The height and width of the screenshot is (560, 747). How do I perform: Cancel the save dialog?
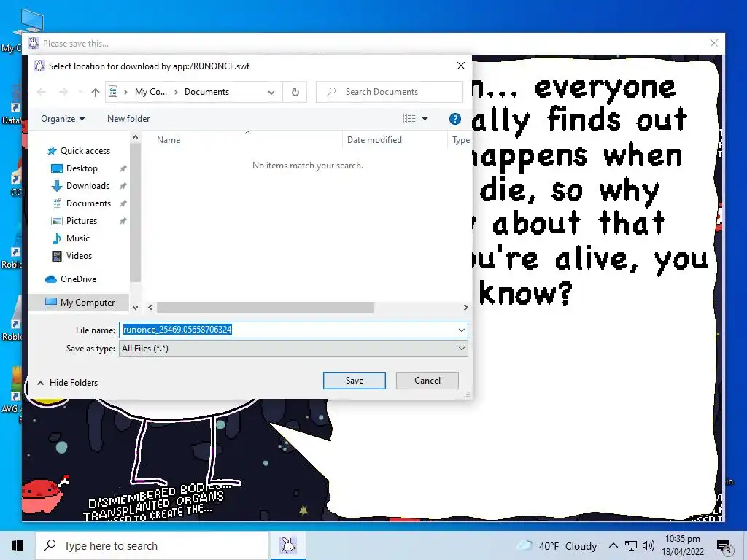(x=427, y=381)
